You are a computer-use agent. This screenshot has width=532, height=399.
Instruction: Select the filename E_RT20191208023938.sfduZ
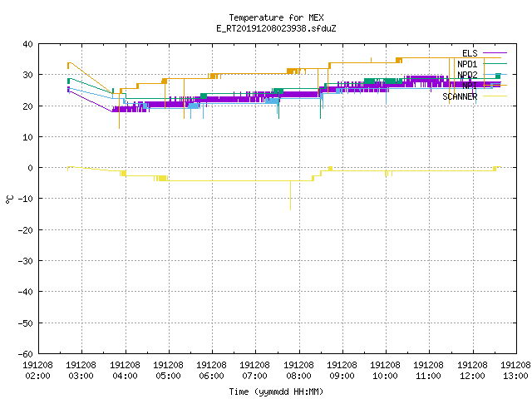point(276,28)
